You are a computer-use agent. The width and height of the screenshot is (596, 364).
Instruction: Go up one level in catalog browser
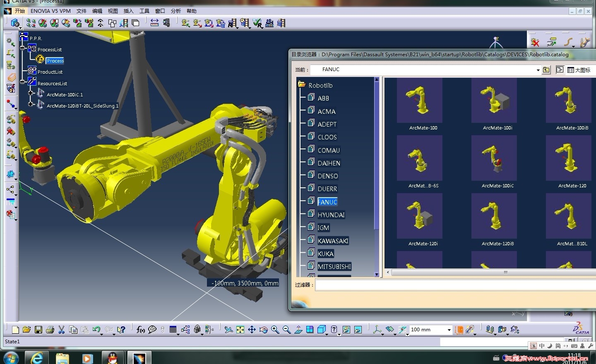click(546, 70)
